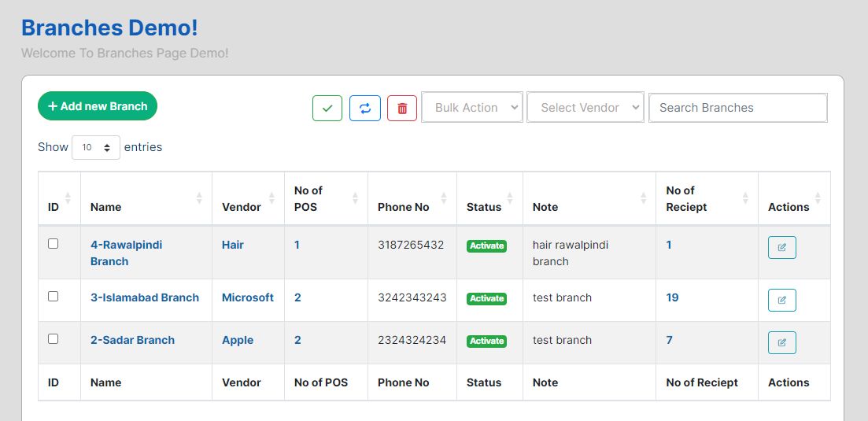Screen dimensions: 868x421
Task: Select the 3-Islamabad Branch checkbox
Action: 54,297
